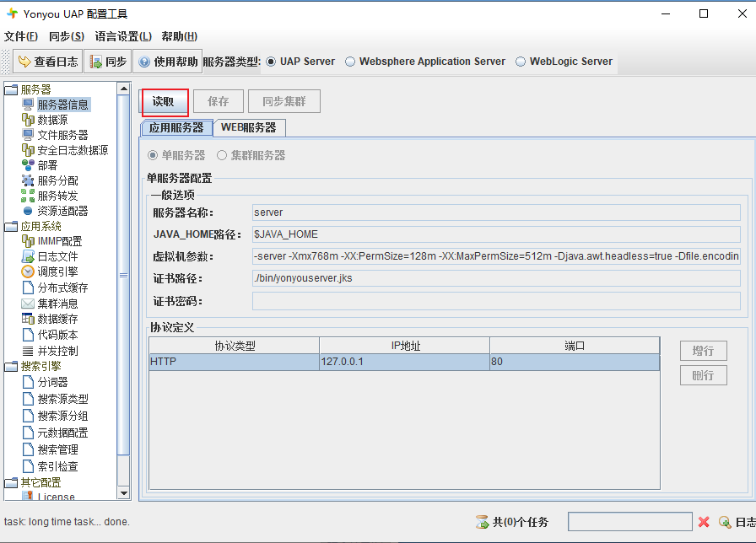Click the 保存 button
The image size is (756, 543).
click(x=219, y=102)
